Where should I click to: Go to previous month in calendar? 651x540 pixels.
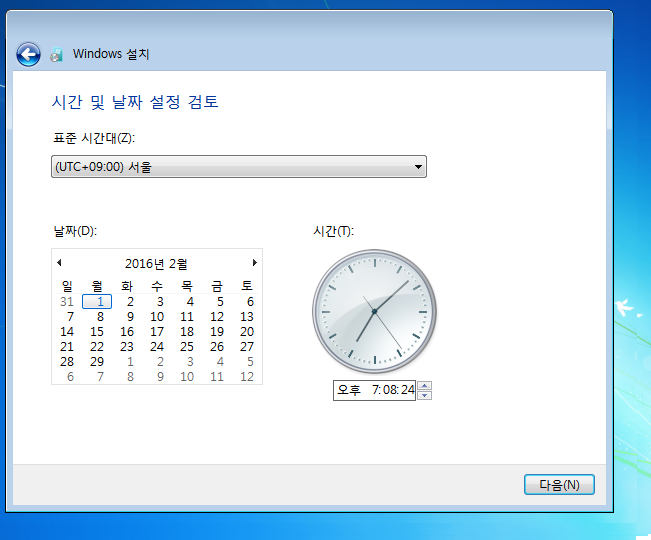tap(59, 262)
